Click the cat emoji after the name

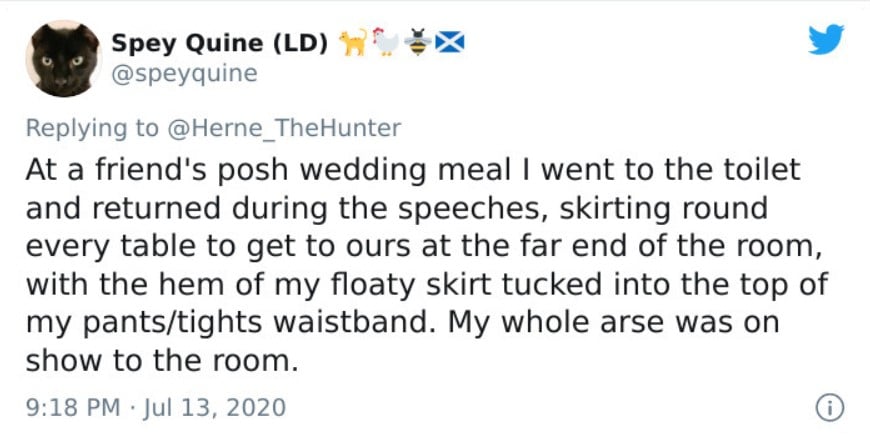[352, 43]
